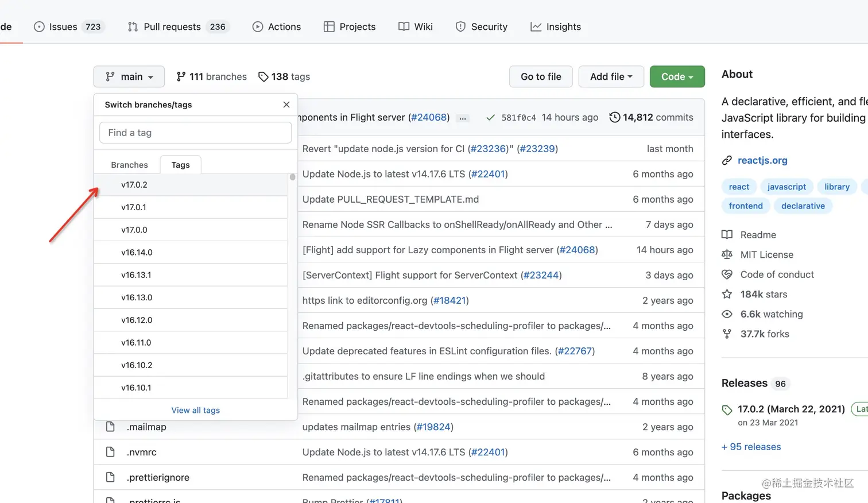The height and width of the screenshot is (503, 868).
Task: Click the Go to file button
Action: (x=541, y=76)
